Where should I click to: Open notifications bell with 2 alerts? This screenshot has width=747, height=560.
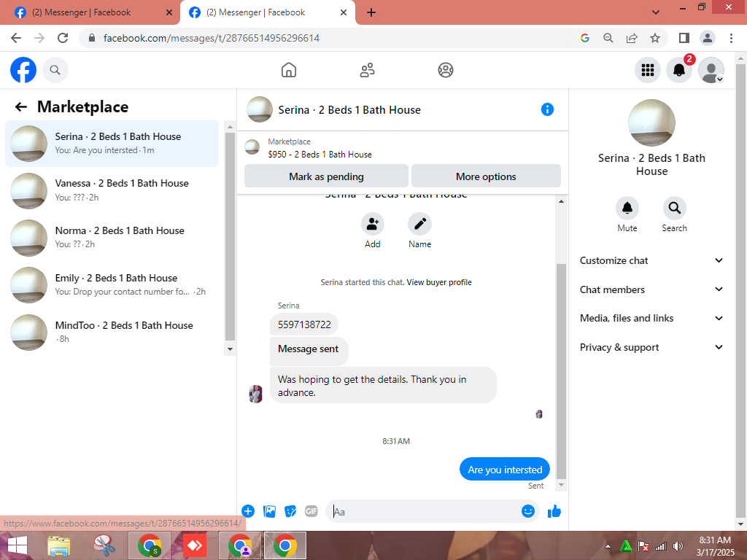tap(679, 70)
